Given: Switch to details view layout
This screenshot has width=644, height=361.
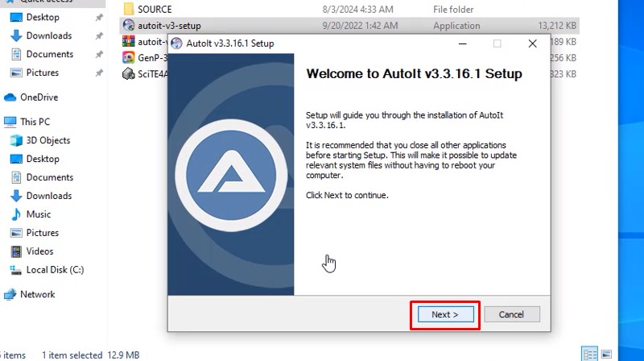Looking at the screenshot, I should coord(590,354).
